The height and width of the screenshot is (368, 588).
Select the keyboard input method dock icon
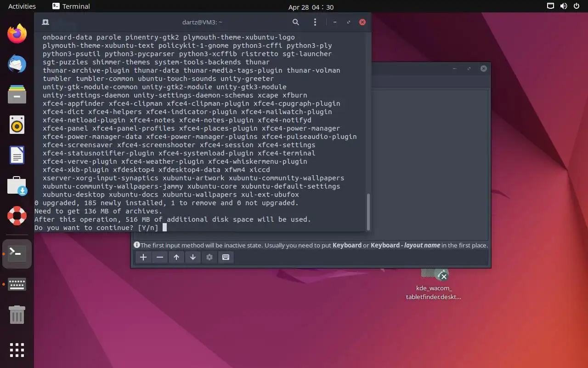[17, 284]
